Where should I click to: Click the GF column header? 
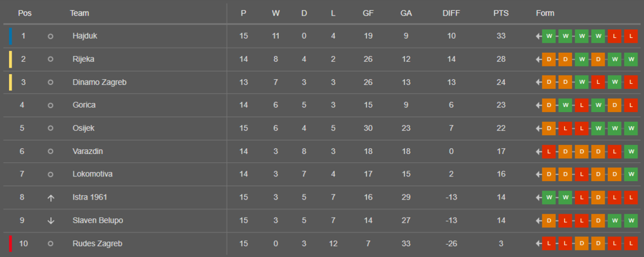368,13
